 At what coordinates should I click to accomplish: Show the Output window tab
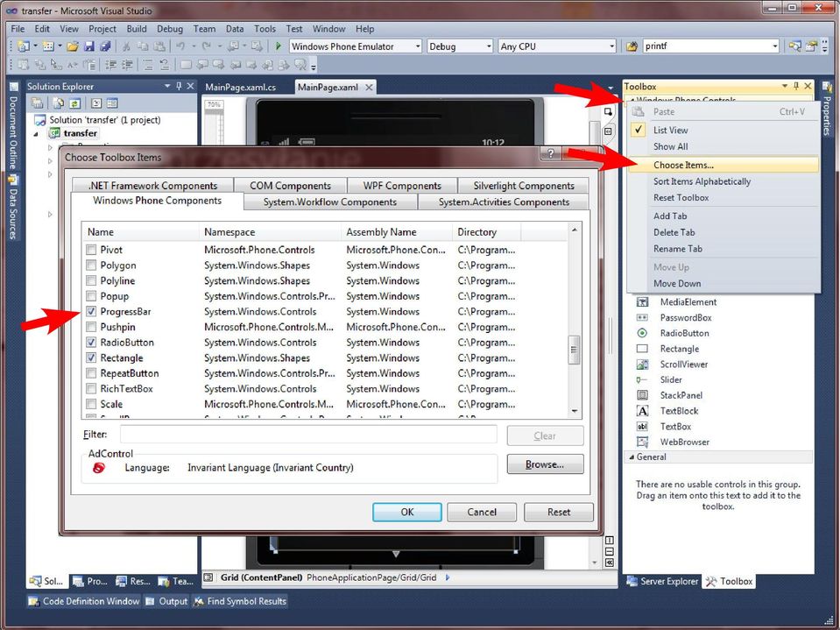[x=166, y=602]
